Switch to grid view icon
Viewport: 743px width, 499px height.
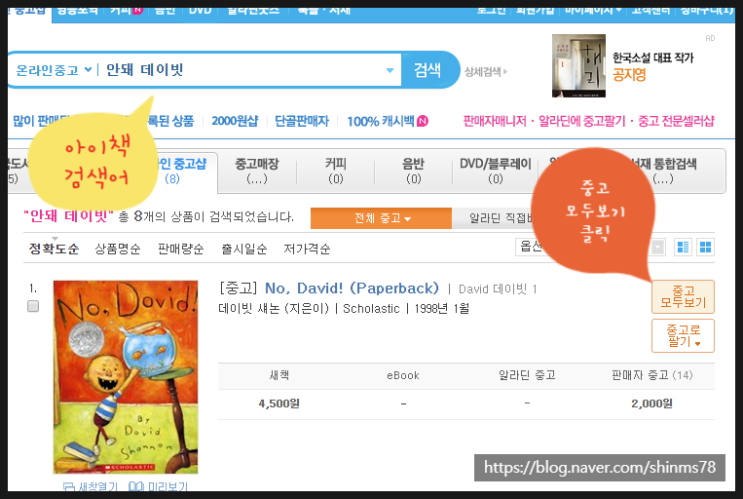[705, 247]
